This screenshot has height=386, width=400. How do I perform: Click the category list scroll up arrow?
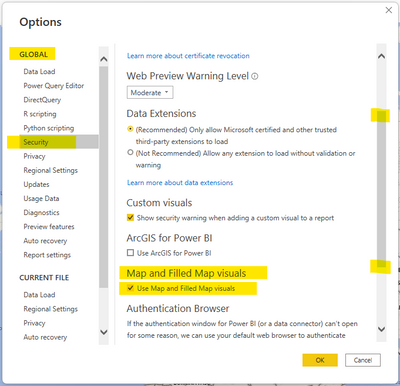click(x=104, y=59)
